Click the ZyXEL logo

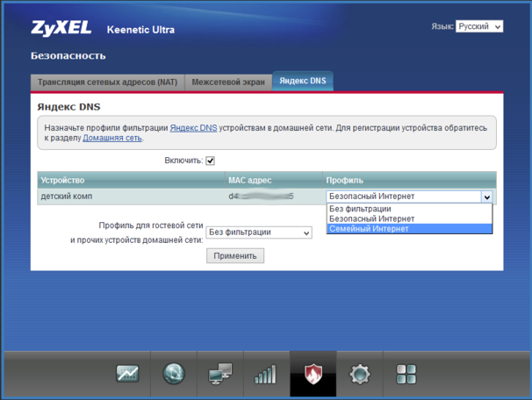pos(61,28)
